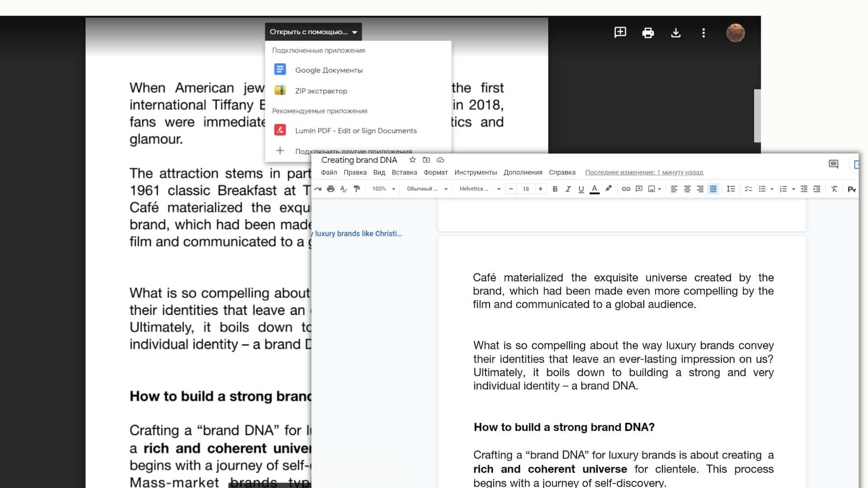Enable justified text alignment
Screen dimensions: 868x488
tap(713, 189)
